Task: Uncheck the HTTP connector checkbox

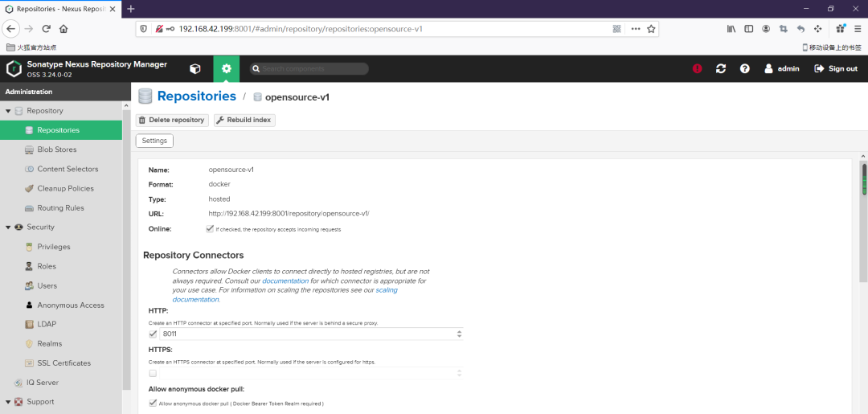Action: click(153, 334)
